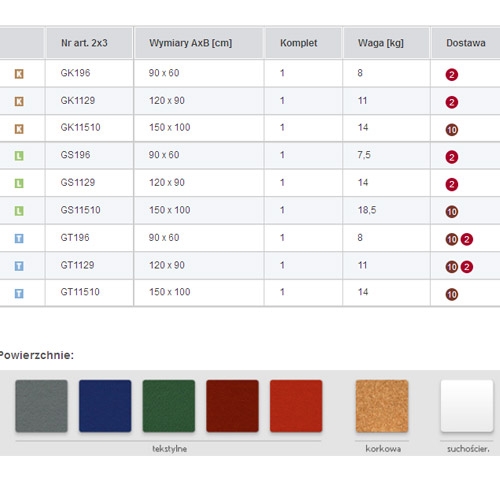Screen dimensions: 500x500
Task: Click the blue T icon for GT11510
Action: point(19,293)
